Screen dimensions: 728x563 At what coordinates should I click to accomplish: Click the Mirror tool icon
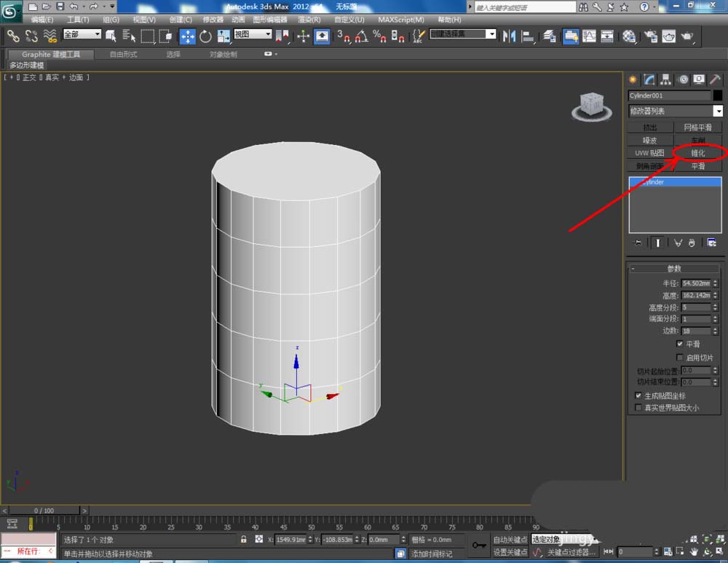510,36
